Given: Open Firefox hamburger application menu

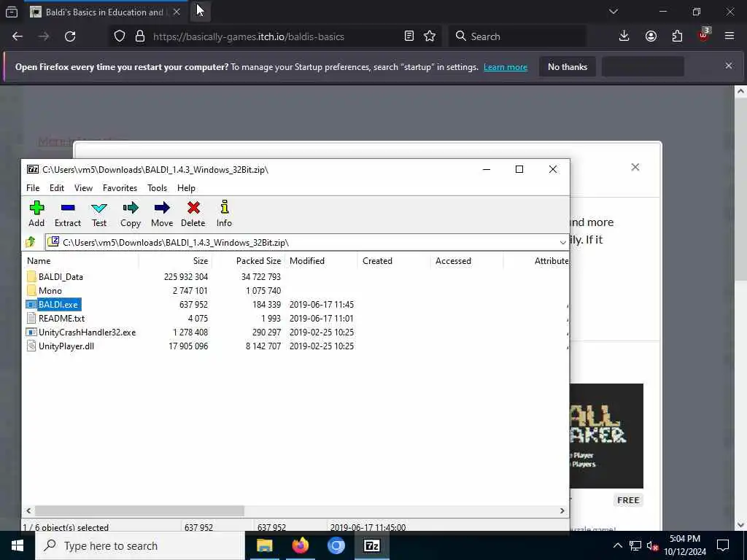Looking at the screenshot, I should 729,36.
